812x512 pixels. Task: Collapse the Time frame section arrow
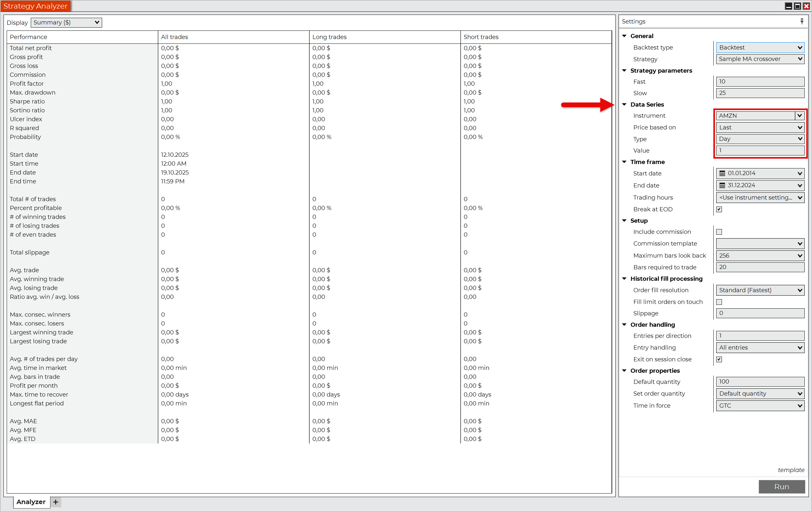624,162
